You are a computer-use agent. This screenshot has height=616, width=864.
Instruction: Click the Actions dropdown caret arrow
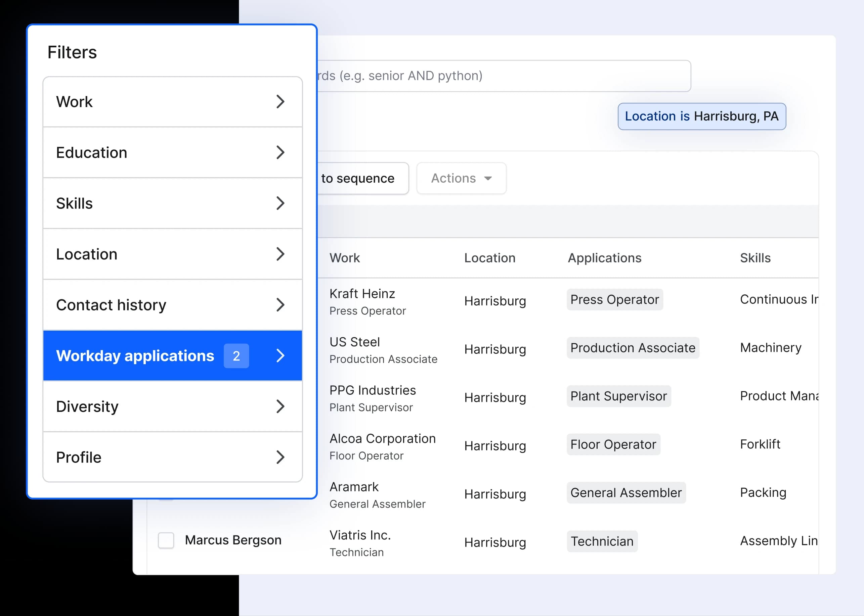pos(488,178)
